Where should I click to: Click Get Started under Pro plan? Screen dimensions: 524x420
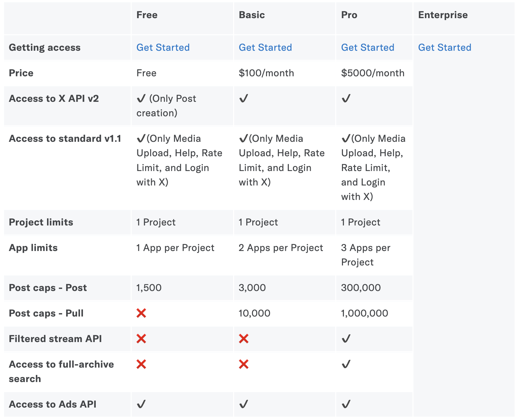(x=368, y=47)
